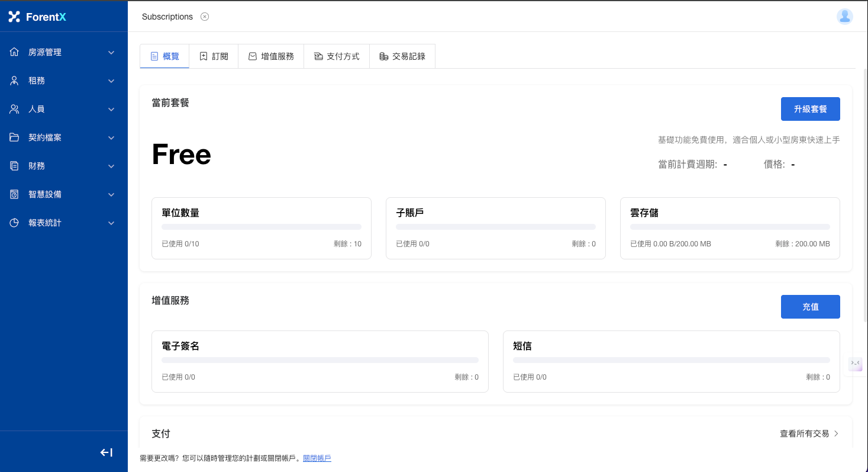Close the Subscriptions page tab

click(205, 17)
